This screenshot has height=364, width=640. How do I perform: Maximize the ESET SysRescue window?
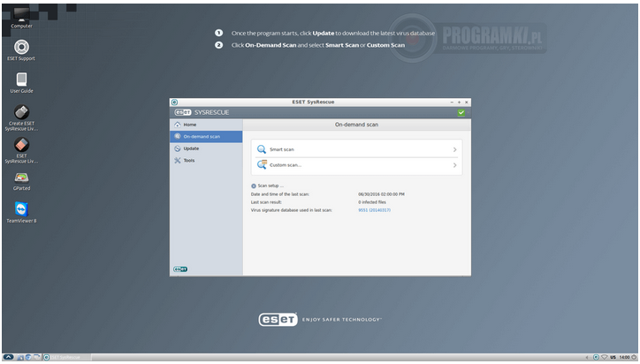459,102
